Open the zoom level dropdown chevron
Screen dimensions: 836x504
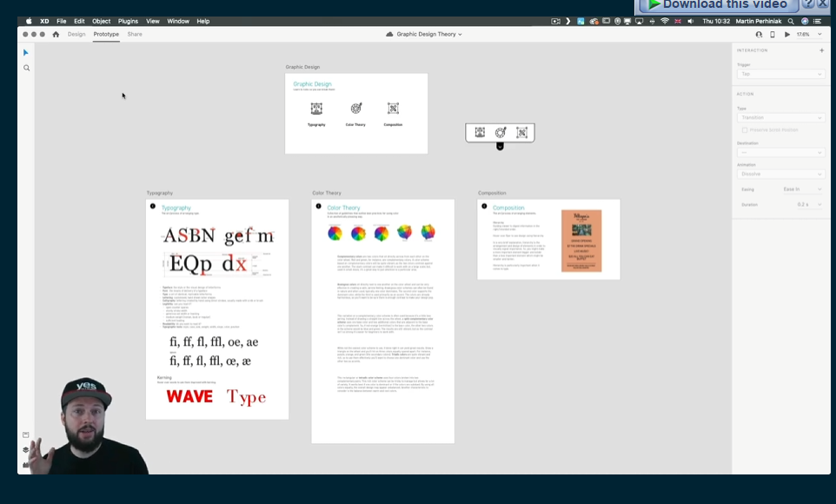(819, 34)
